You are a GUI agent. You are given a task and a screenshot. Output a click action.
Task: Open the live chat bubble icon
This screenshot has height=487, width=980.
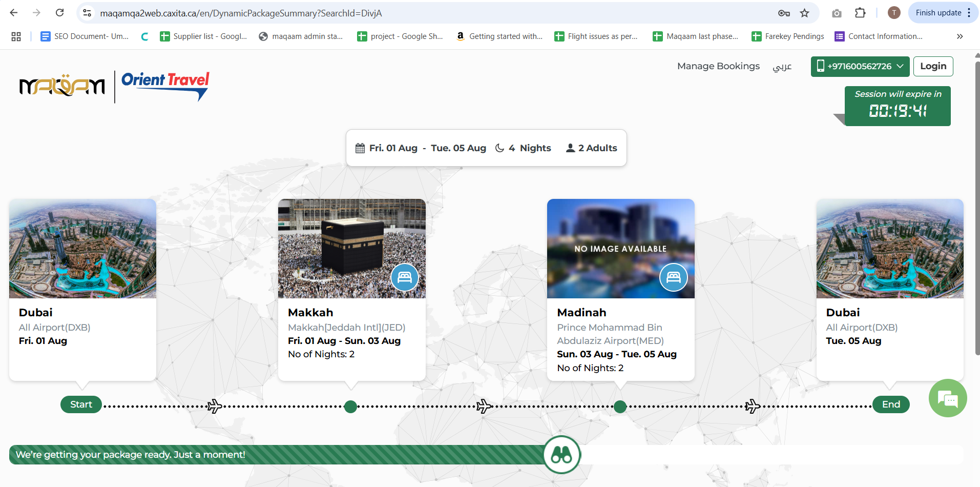click(x=947, y=398)
